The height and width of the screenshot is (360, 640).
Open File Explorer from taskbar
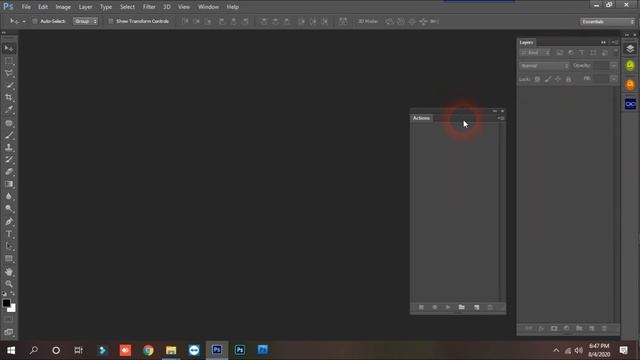[x=171, y=350]
